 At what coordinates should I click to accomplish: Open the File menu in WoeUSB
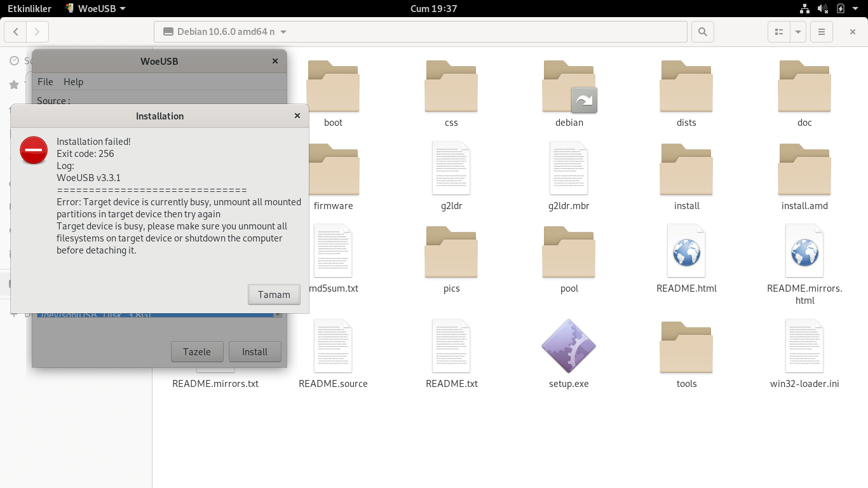click(x=45, y=82)
